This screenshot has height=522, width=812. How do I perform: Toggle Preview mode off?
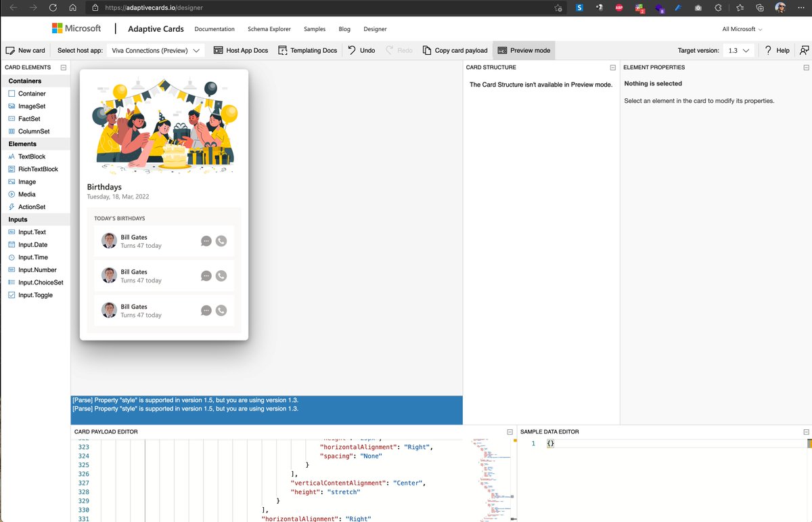(x=524, y=50)
